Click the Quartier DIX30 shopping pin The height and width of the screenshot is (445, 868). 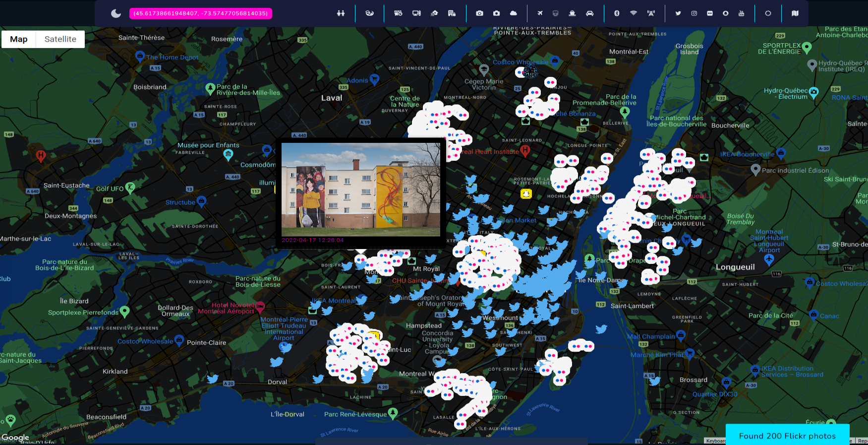(x=726, y=381)
